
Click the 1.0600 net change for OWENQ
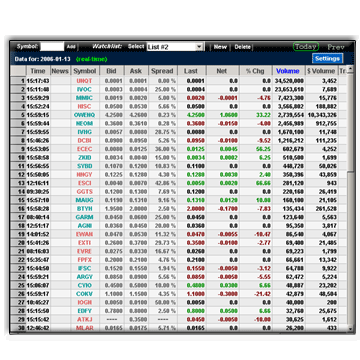[x=228, y=115]
